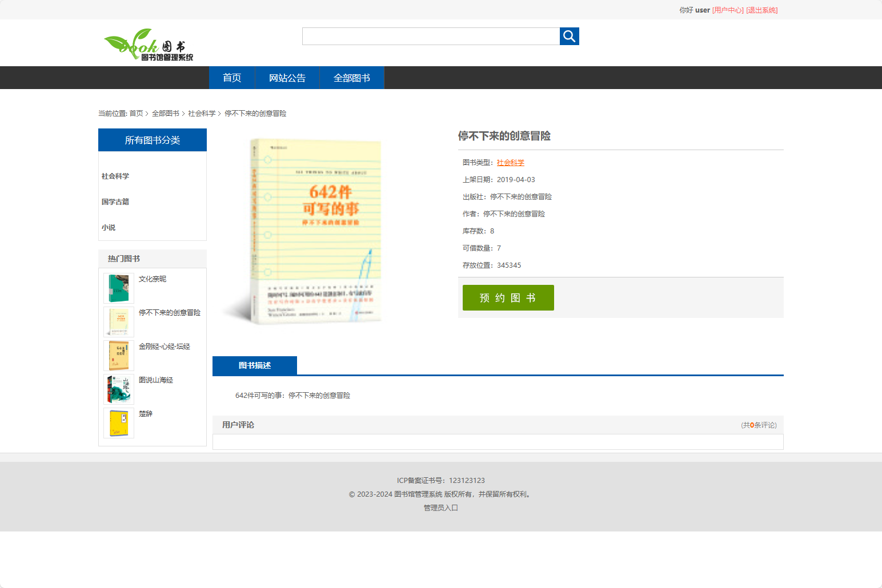View 图说山海经 by clicking its cover
This screenshot has width=882, height=588.
click(x=118, y=389)
